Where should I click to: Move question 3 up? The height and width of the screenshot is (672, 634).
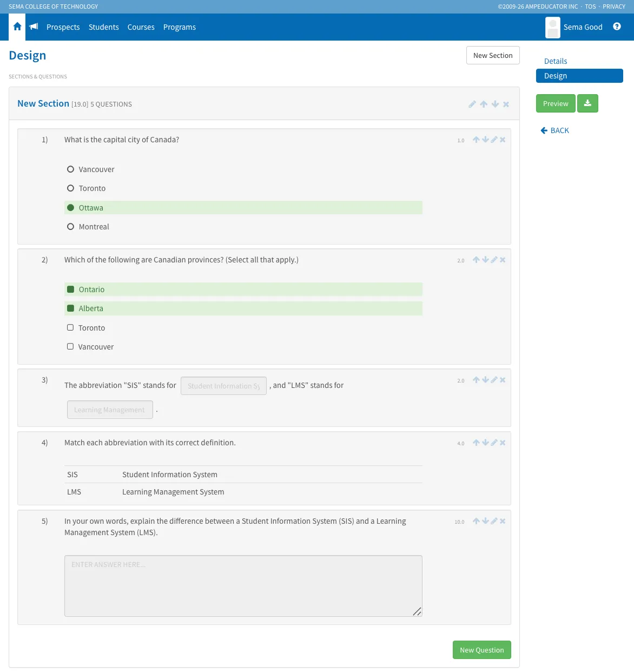point(476,380)
